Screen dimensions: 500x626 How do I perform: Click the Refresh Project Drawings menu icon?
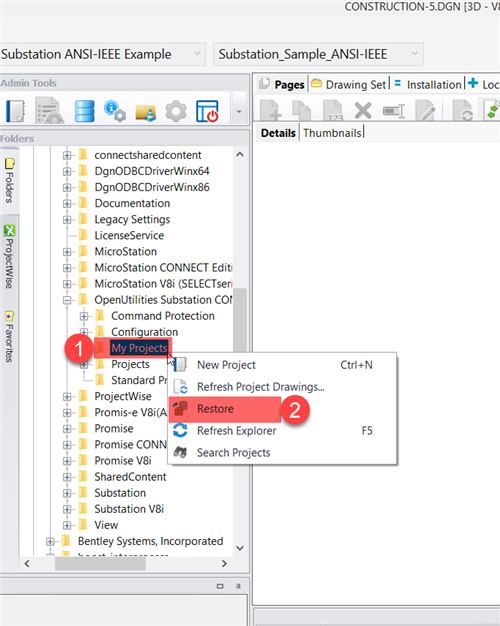point(181,387)
